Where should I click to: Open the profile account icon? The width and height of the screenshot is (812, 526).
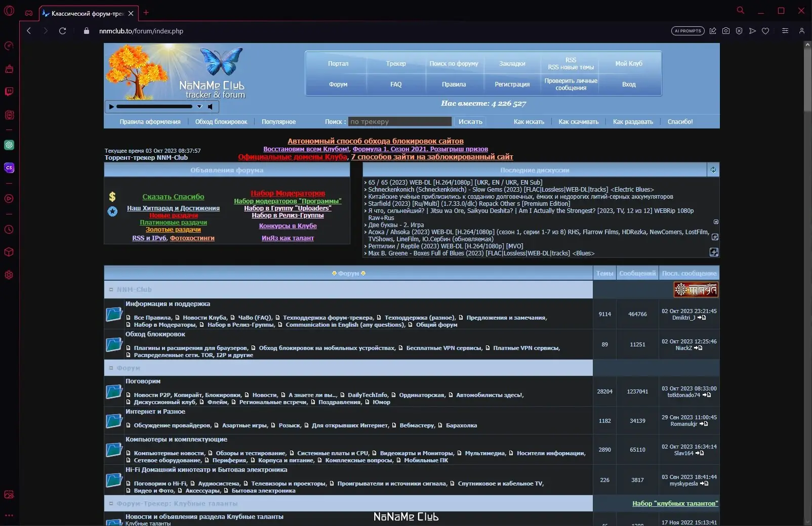pos(802,31)
